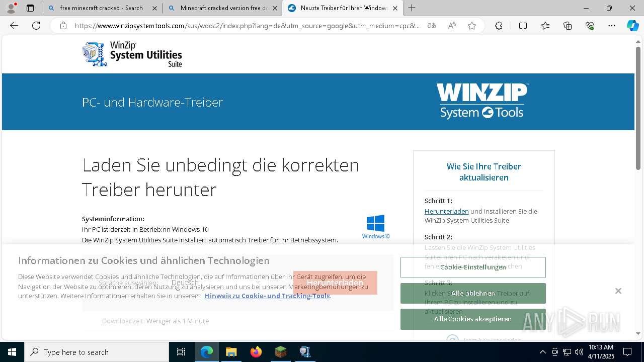Add page to favorites with the star
This screenshot has height=362, width=644.
[472, 26]
